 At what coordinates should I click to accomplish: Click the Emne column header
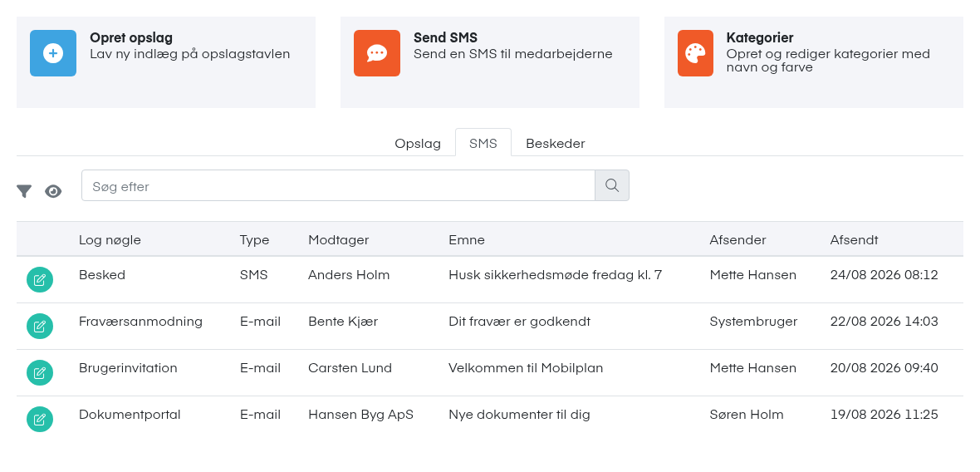pos(467,240)
